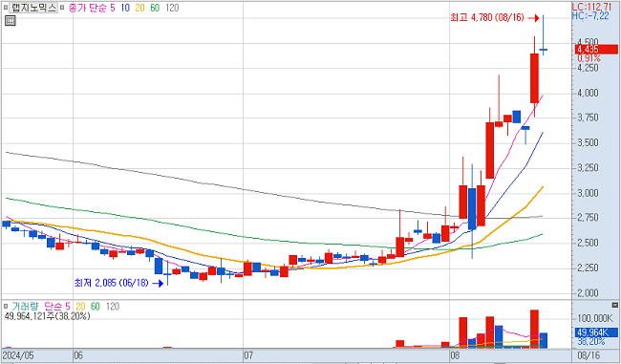
Task: Click the 06 month label on date axis
Action: click(x=78, y=354)
